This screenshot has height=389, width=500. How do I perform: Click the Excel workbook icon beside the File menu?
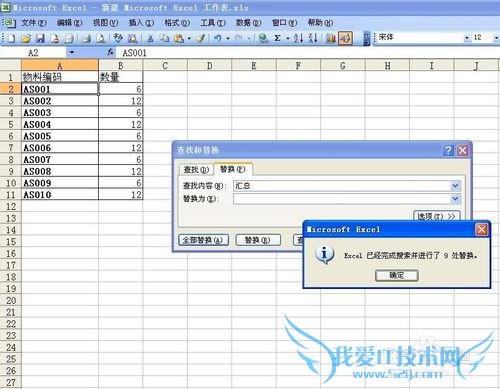10,23
